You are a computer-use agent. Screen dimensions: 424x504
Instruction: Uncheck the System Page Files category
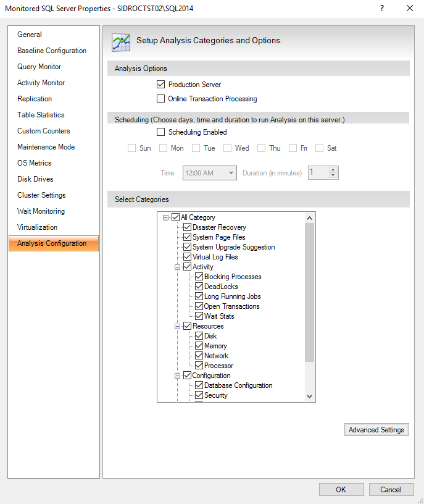(x=187, y=237)
